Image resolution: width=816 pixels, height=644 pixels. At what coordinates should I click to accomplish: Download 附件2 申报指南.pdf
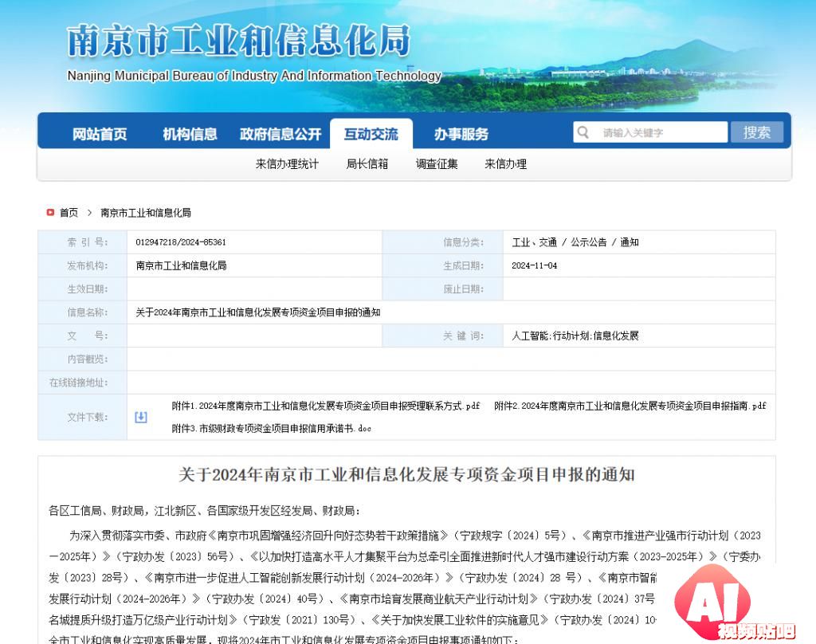[x=630, y=406]
